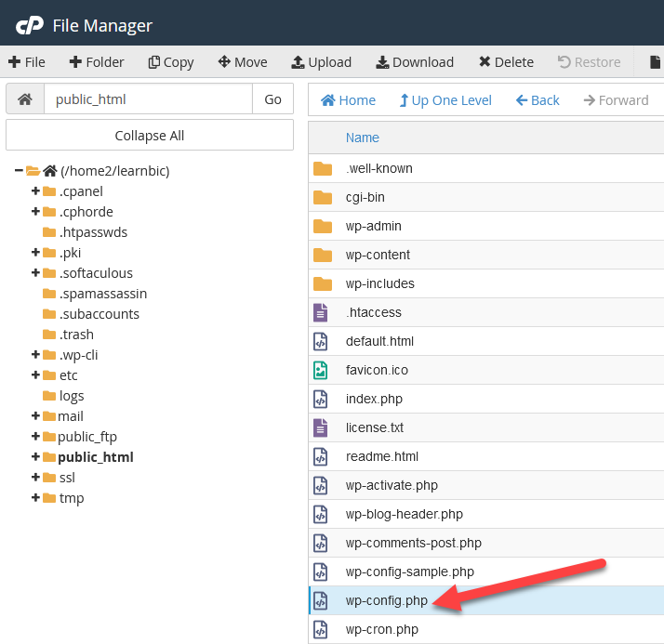The image size is (664, 644).
Task: Select the .htaccess file name
Action: 374,312
